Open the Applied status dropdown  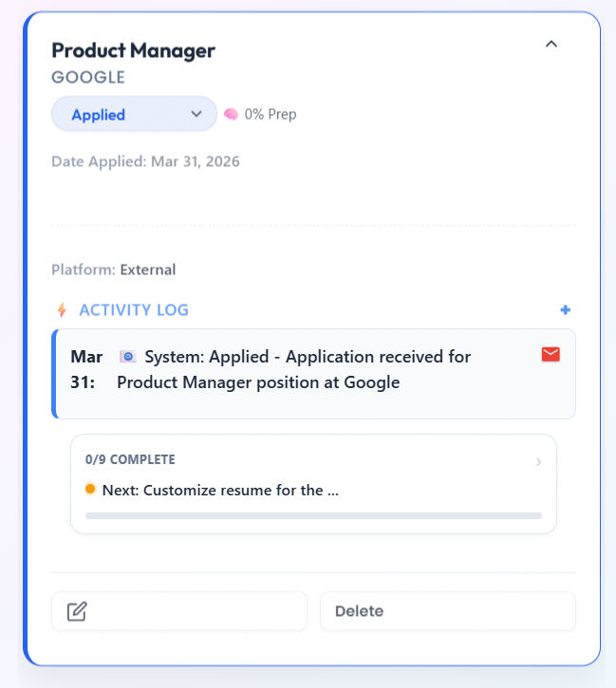click(134, 114)
